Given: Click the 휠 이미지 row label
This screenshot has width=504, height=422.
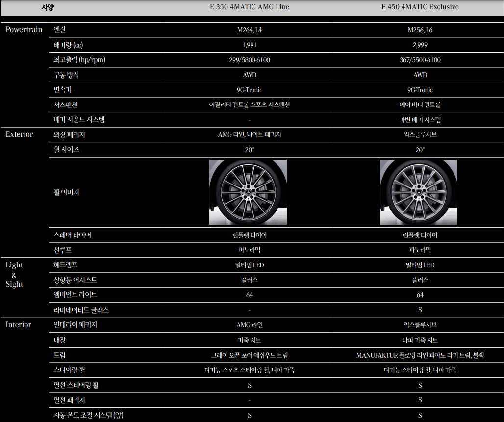Looking at the screenshot, I should tap(66, 192).
